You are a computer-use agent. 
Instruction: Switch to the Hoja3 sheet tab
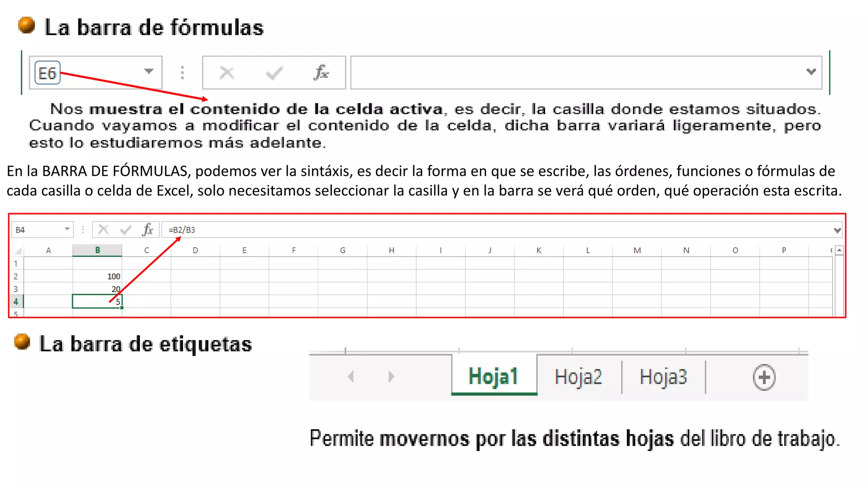point(663,377)
